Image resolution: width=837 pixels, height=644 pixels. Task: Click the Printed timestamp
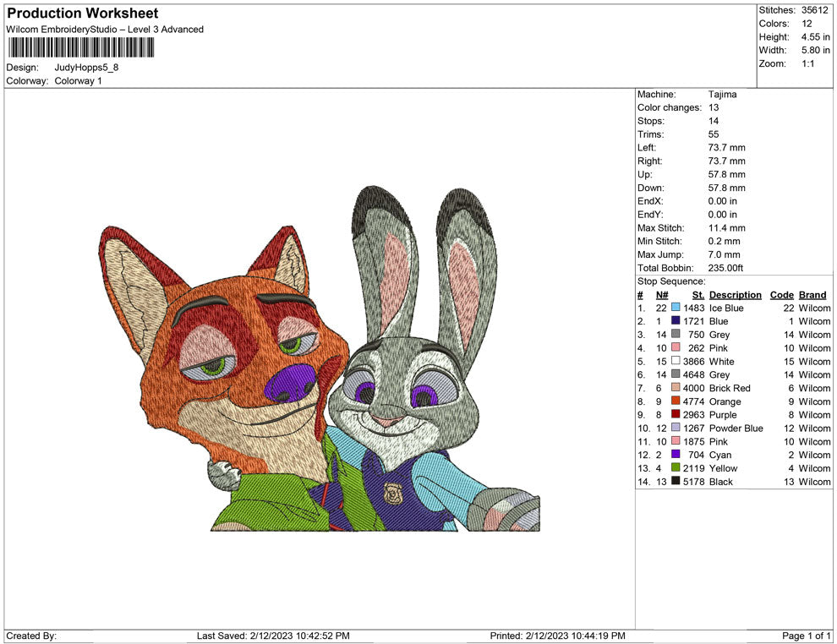557,636
